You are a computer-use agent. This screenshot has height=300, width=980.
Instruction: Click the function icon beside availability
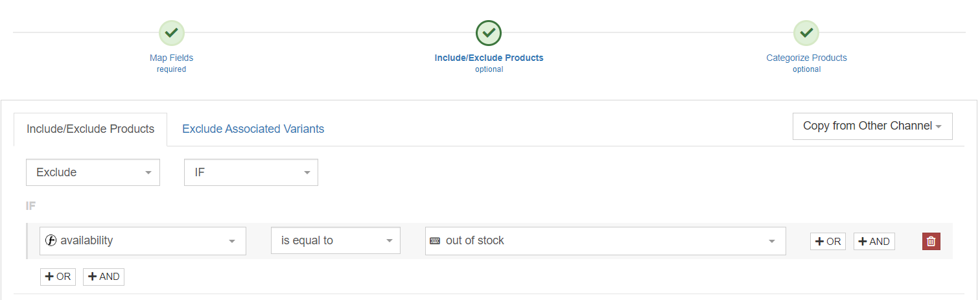51,240
